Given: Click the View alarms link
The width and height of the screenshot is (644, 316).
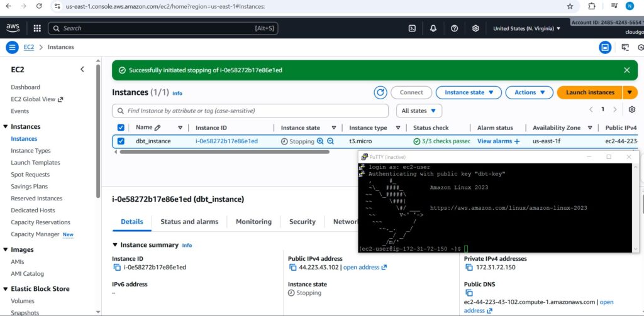Looking at the screenshot, I should (x=498, y=141).
